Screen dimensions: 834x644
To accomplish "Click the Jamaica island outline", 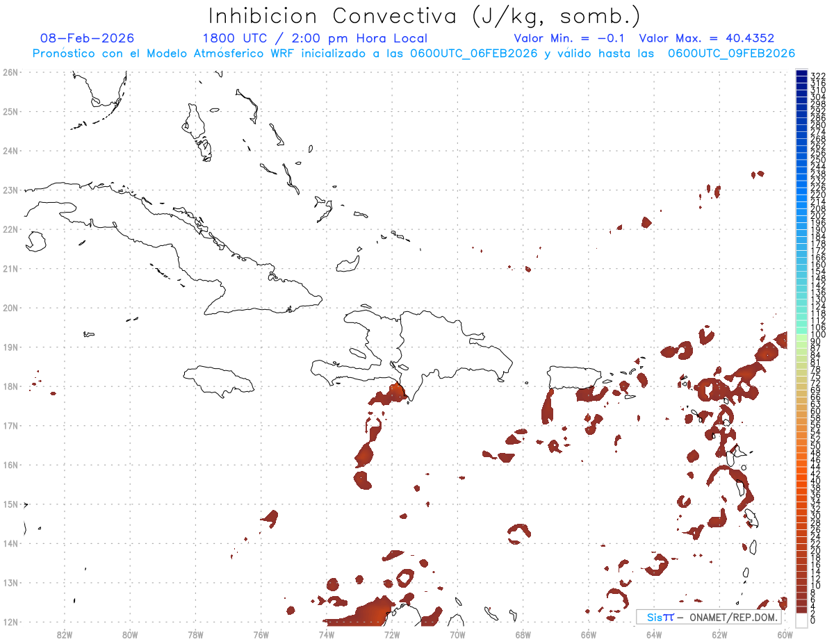I will (x=218, y=380).
